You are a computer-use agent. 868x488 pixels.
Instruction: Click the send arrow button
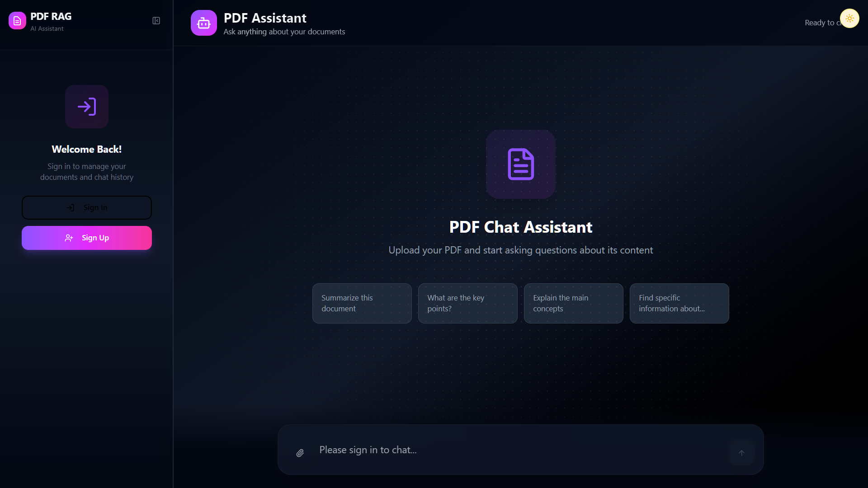pos(741,453)
